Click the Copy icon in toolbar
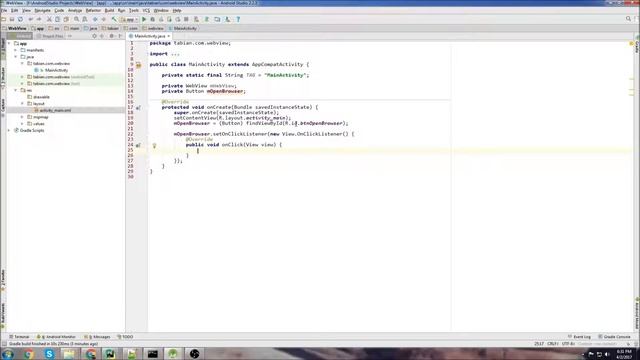The image size is (640, 360). coord(58,19)
